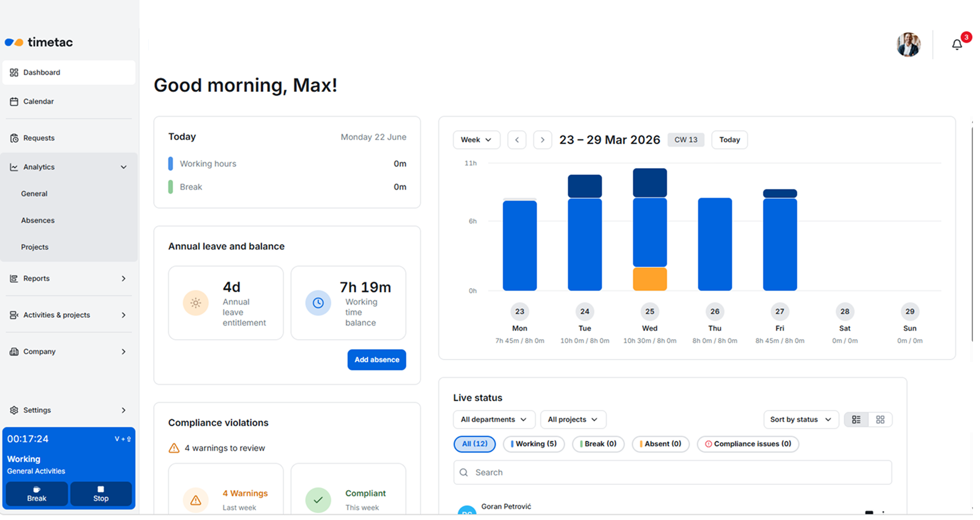Filter by Working (5)
This screenshot has height=520, width=980.
point(534,444)
